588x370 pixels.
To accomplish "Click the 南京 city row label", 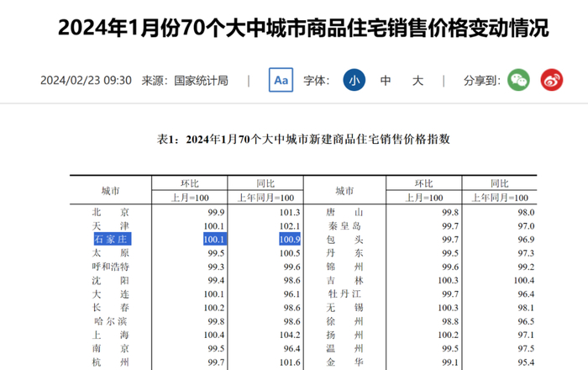I will pyautogui.click(x=111, y=349).
